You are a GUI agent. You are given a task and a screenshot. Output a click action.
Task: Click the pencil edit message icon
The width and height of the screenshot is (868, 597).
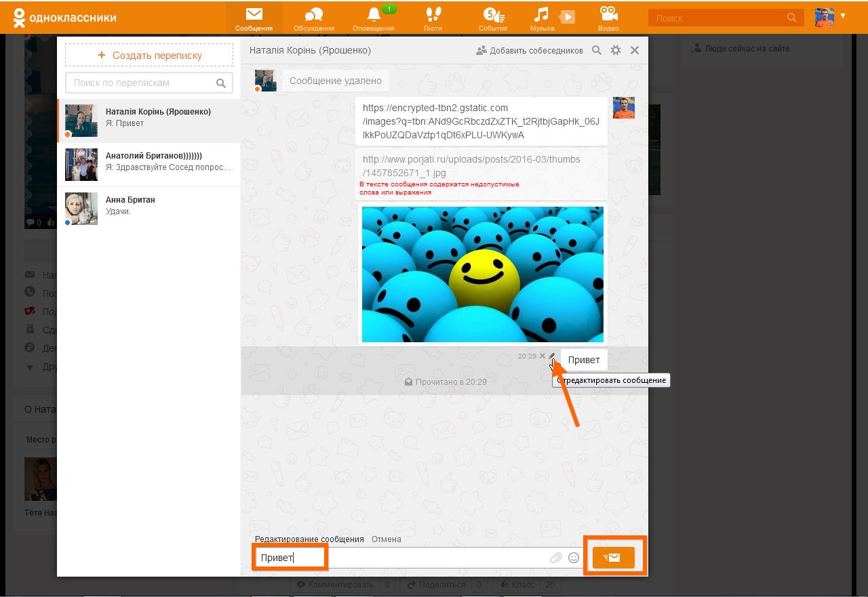tap(552, 356)
